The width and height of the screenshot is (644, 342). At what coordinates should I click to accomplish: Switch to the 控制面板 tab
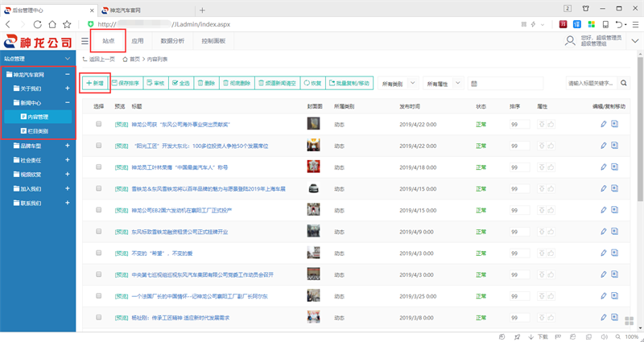coord(213,41)
